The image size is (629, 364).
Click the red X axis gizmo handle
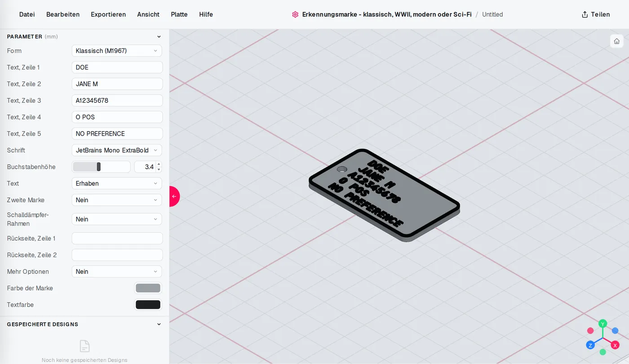615,345
